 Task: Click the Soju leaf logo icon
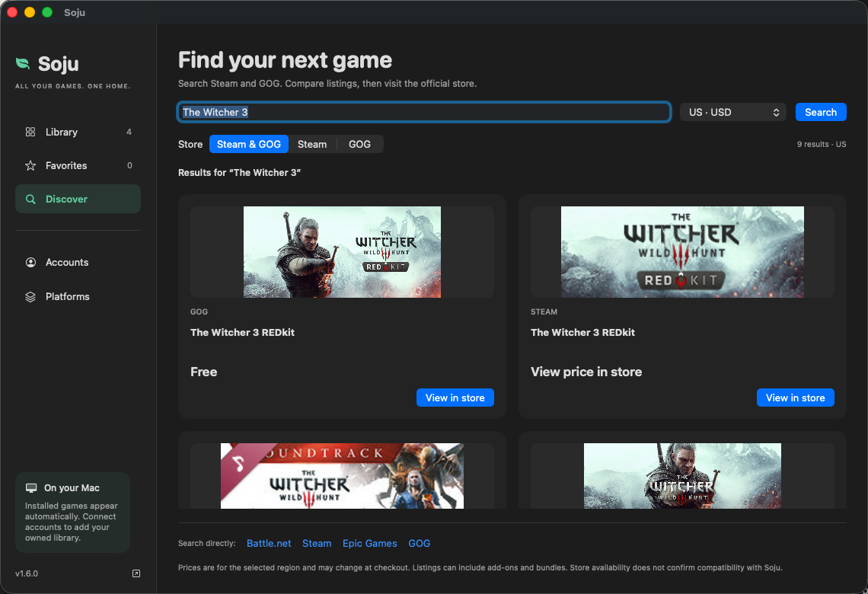pyautogui.click(x=23, y=64)
